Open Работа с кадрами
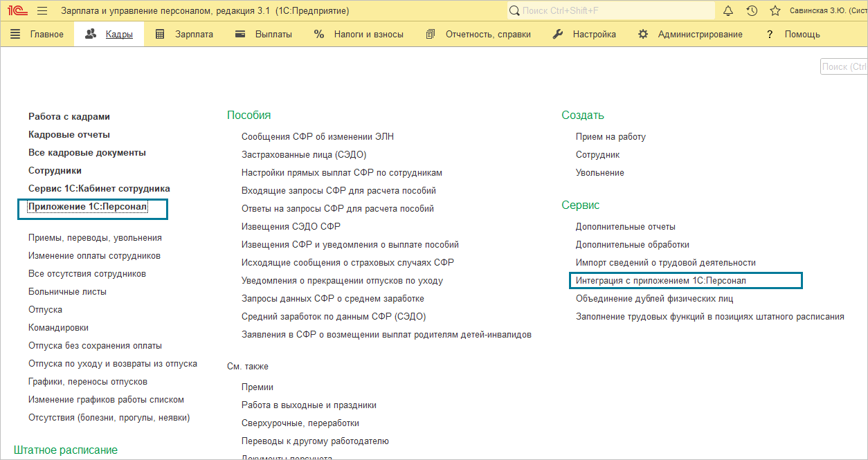868x460 pixels. coord(69,117)
